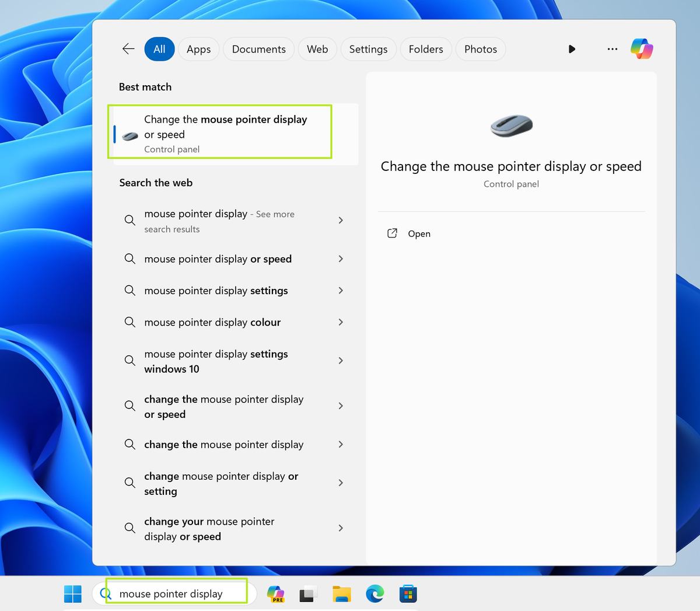
Task: Click the taskbar search input field
Action: click(175, 592)
